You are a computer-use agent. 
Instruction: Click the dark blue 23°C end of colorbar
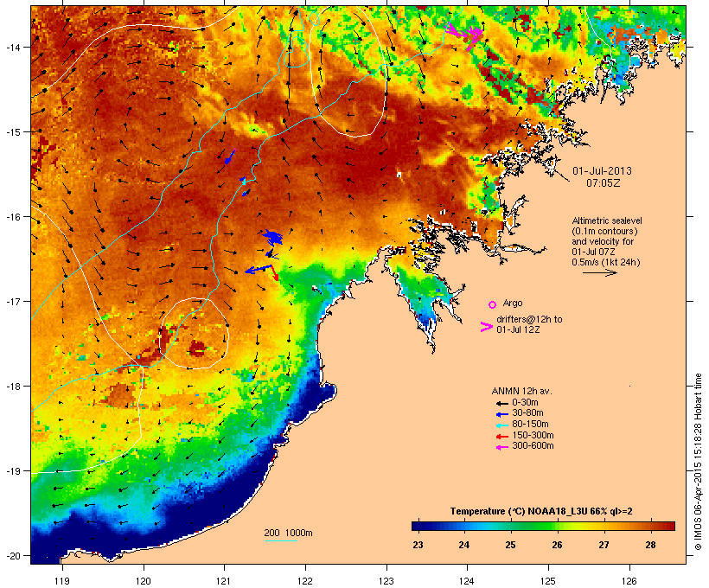pos(418,526)
